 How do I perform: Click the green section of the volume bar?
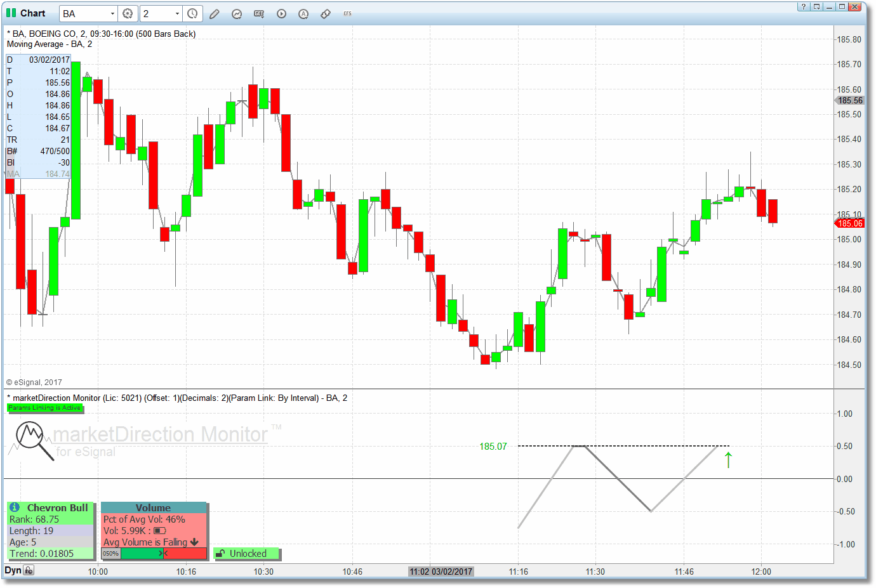click(142, 554)
